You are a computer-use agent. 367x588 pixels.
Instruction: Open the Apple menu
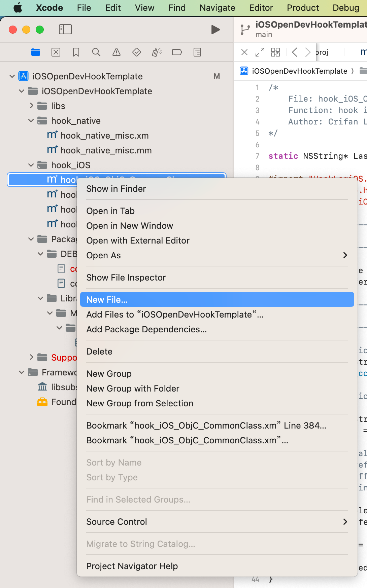18,8
